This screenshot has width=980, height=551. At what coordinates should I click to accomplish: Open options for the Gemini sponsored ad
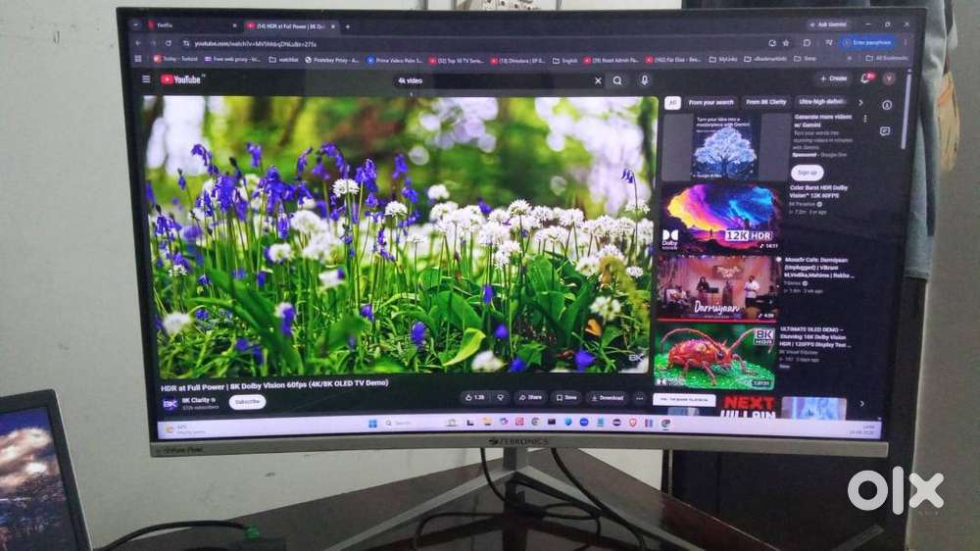tap(865, 119)
